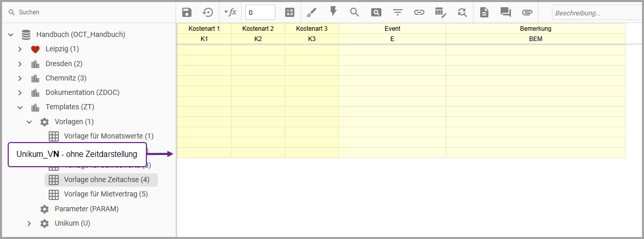
Task: Click the refresh search icon
Action: pos(462,12)
